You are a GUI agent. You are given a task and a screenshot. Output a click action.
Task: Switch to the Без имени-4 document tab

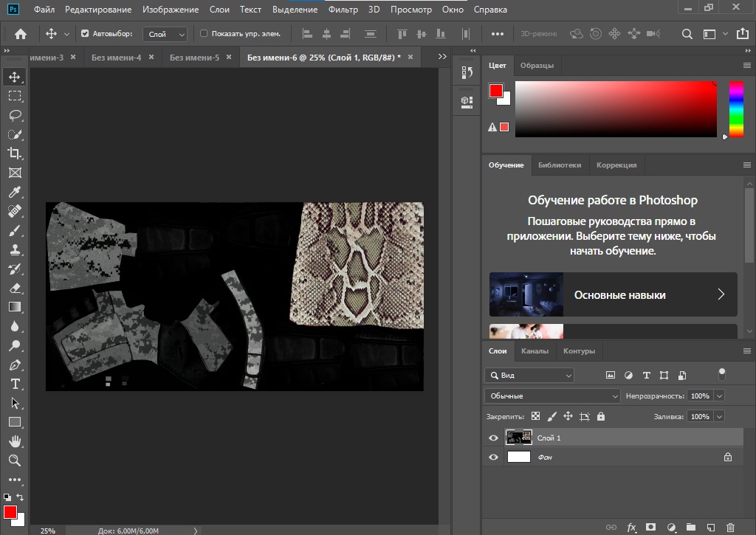click(116, 58)
